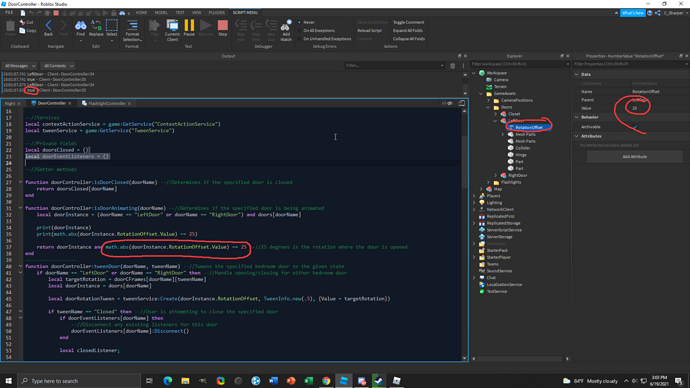Expand the Closet model

tap(495, 114)
